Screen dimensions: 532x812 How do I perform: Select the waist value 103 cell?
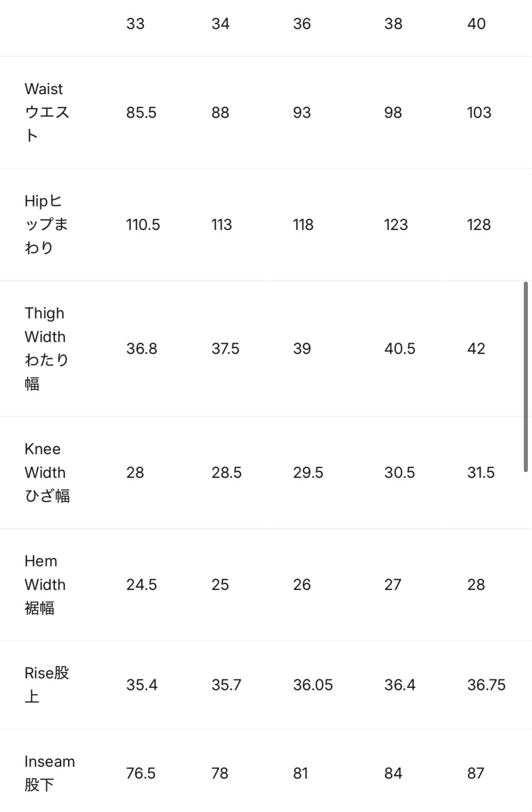point(479,113)
